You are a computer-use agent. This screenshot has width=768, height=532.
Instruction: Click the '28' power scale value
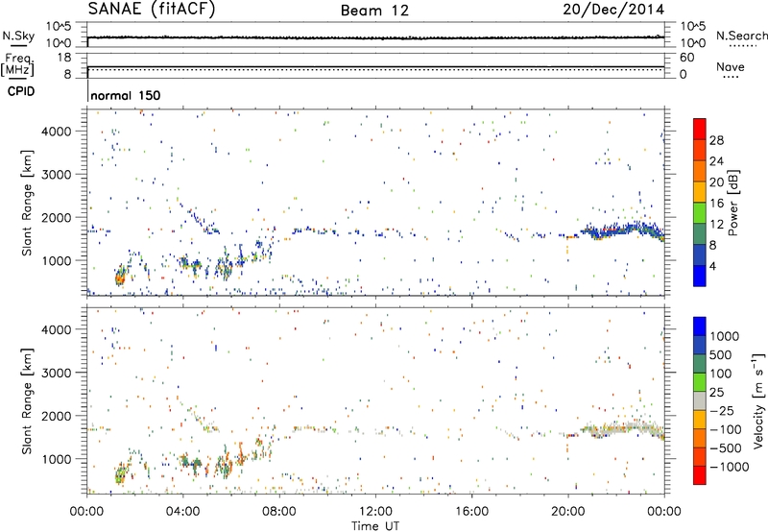point(716,140)
